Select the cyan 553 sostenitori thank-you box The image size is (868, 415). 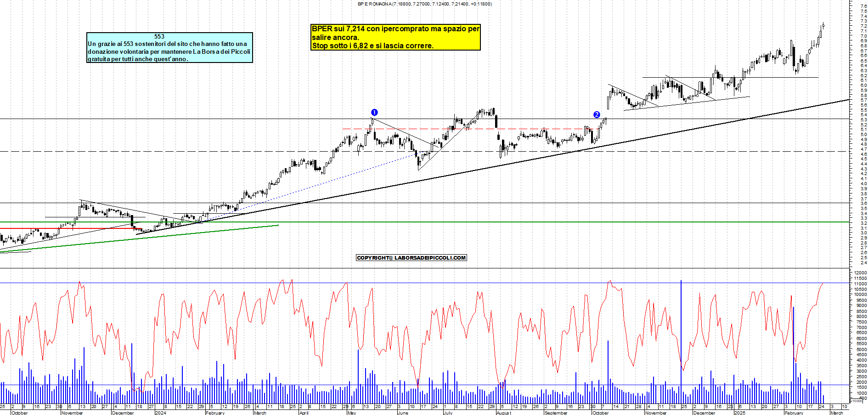tap(169, 48)
